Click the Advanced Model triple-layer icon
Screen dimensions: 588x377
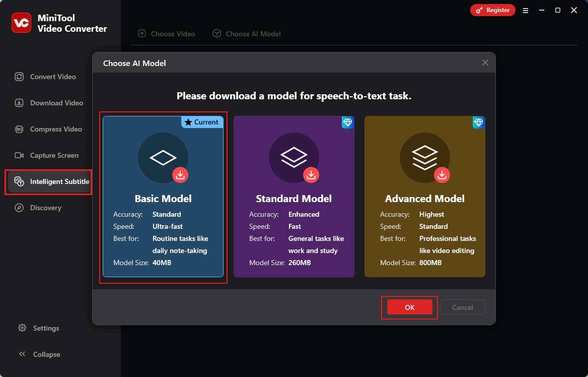tap(424, 158)
